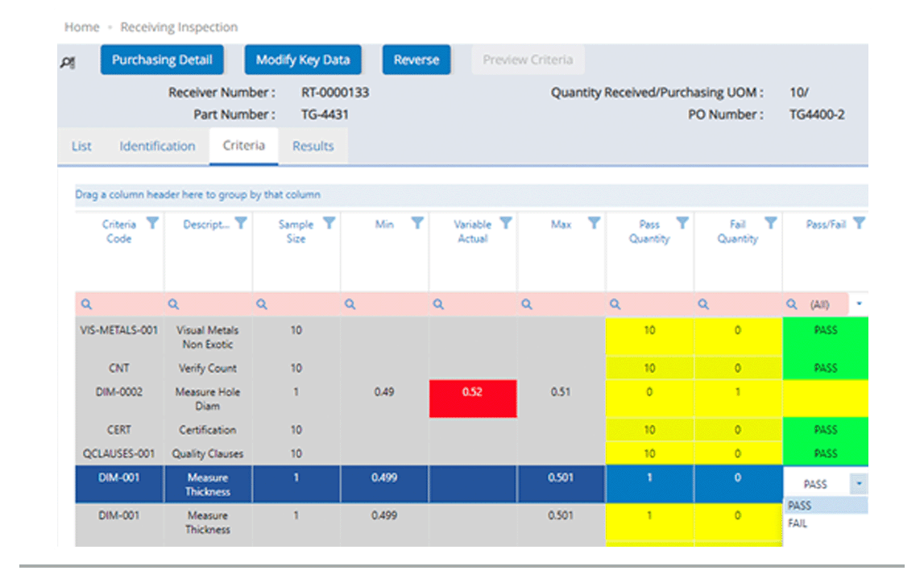The image size is (924, 587).
Task: Open the Home breadcrumb link
Action: (x=81, y=27)
